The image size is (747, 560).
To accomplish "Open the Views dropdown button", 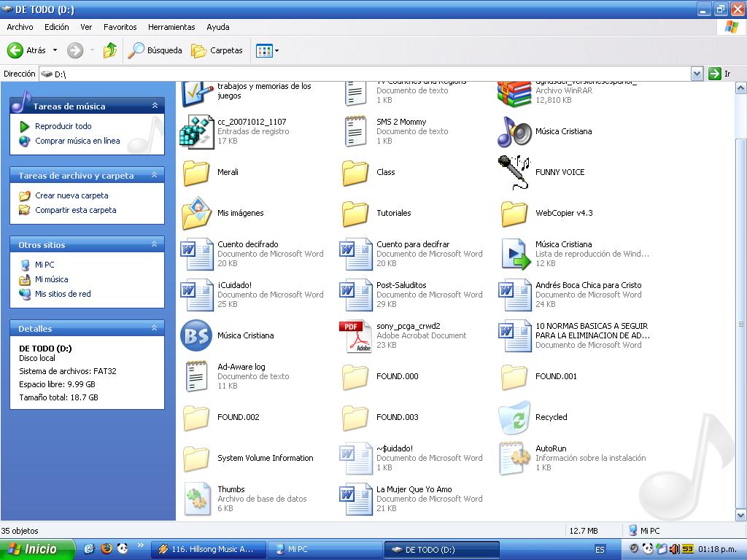I will 267,50.
